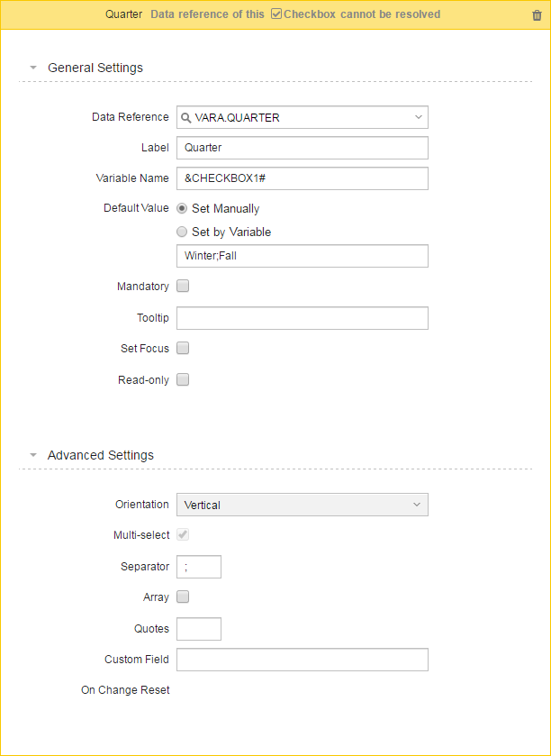Click the Custom Field text box
The width and height of the screenshot is (551, 756).
click(x=303, y=660)
